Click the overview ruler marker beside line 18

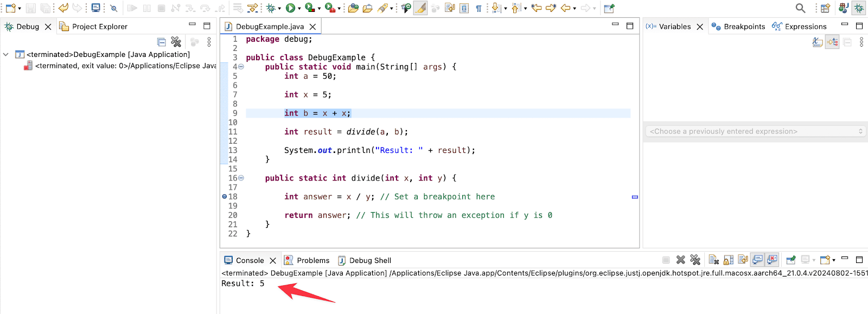[x=635, y=197]
